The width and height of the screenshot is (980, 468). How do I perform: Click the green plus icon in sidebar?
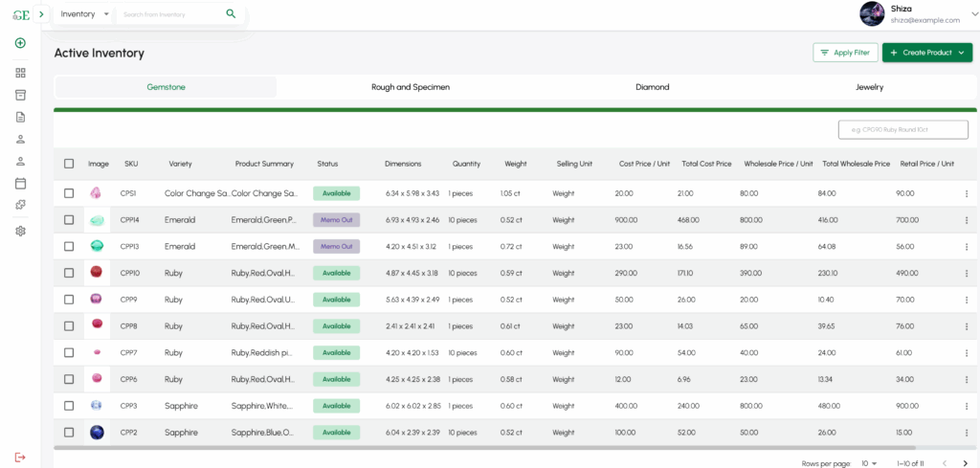point(20,43)
